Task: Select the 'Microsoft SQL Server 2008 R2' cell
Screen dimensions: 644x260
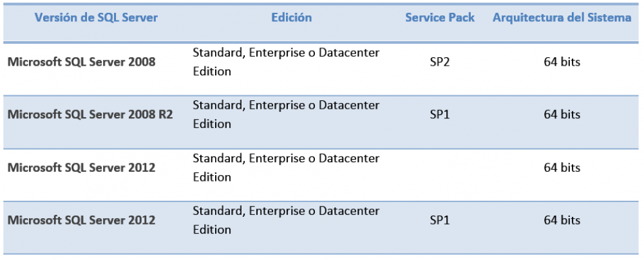Action: click(90, 115)
